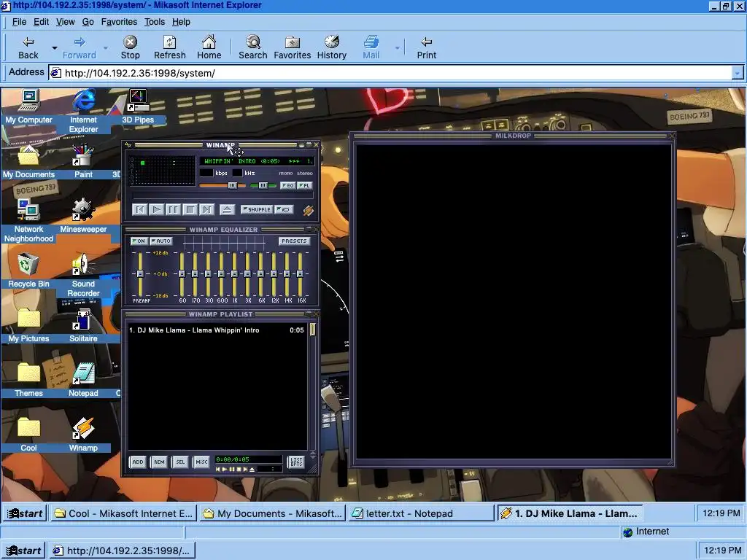Image resolution: width=747 pixels, height=560 pixels.
Task: Click the PREAMP equalizer slider
Action: (140, 274)
